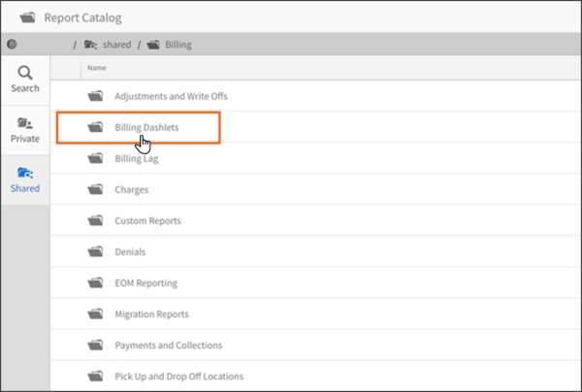The image size is (582, 392).
Task: Click the Billing breadcrumb link
Action: coord(179,45)
